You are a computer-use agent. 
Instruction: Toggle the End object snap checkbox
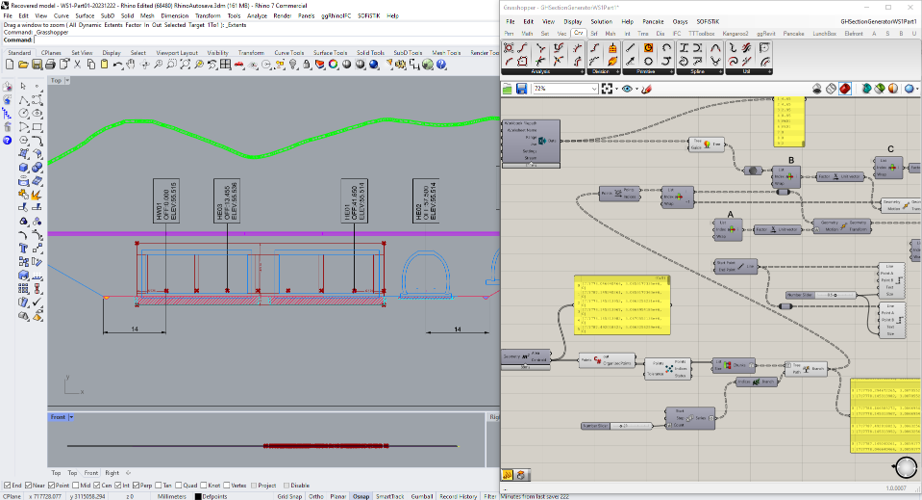(x=5, y=485)
